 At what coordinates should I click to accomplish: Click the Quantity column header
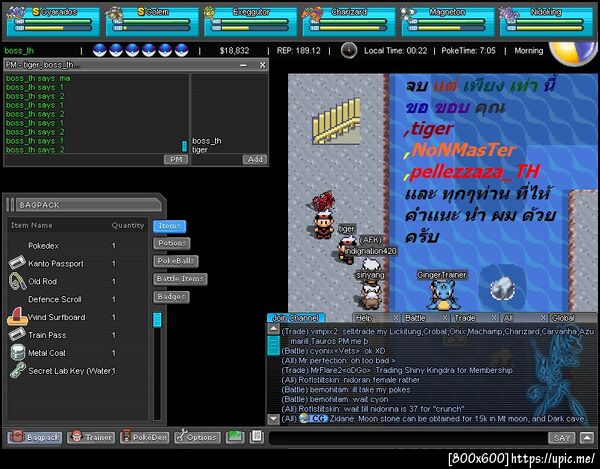pos(128,225)
